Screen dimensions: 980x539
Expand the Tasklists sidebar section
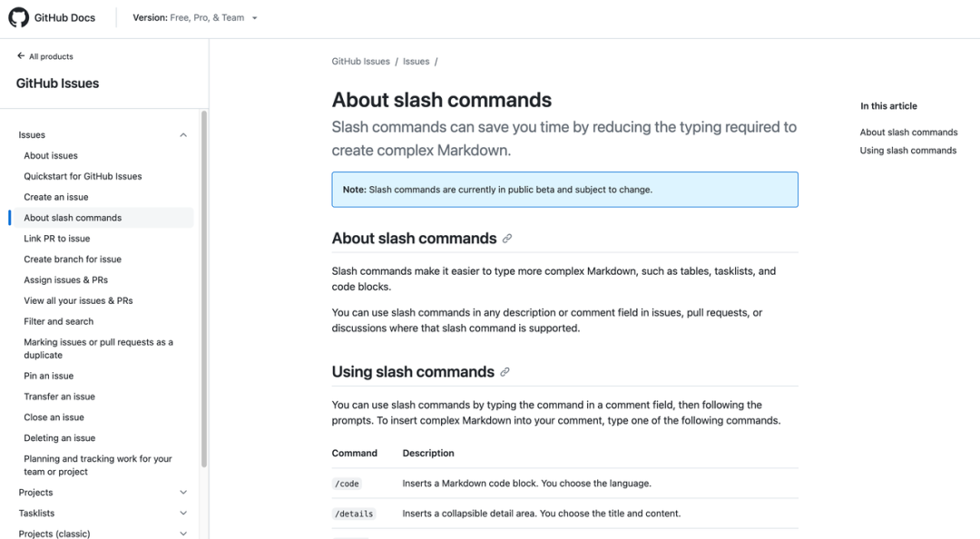pos(183,514)
